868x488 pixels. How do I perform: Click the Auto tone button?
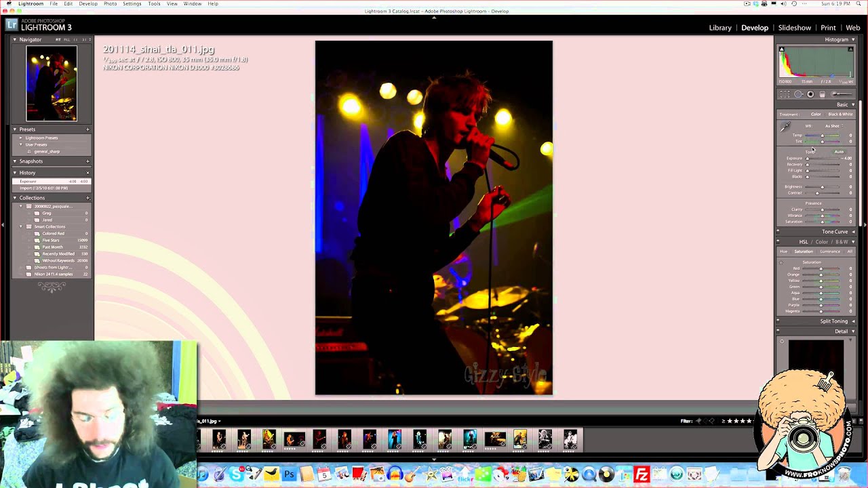coord(839,152)
